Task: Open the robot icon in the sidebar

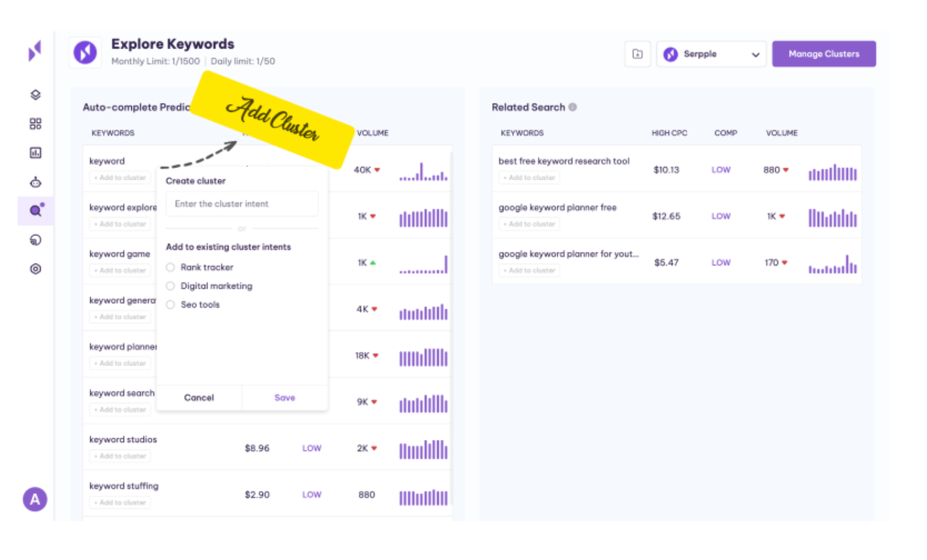Action: pos(36,182)
